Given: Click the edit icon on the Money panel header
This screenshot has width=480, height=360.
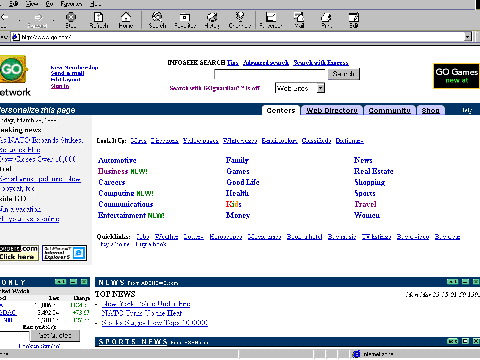Looking at the screenshot, I should (x=60, y=282).
